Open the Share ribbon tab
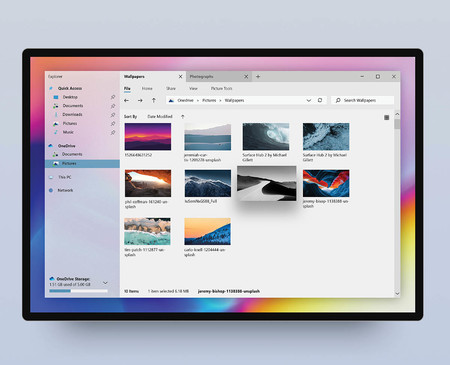Viewport: 450px width, 365px height. coord(171,89)
